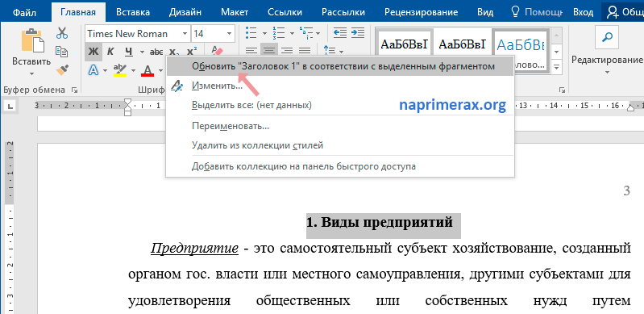Viewport: 644px width, 314px height.
Task: Click the Помощник lightbulb help box
Action: (x=536, y=12)
